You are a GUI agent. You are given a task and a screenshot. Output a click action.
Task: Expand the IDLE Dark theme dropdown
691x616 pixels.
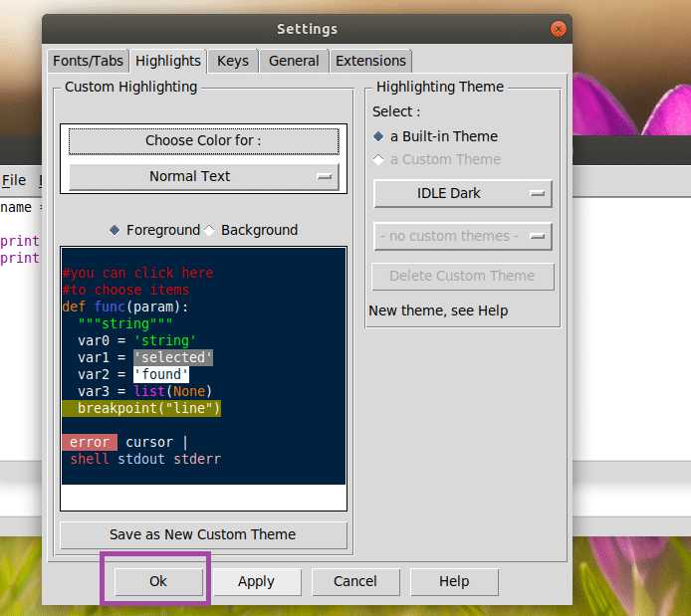462,193
